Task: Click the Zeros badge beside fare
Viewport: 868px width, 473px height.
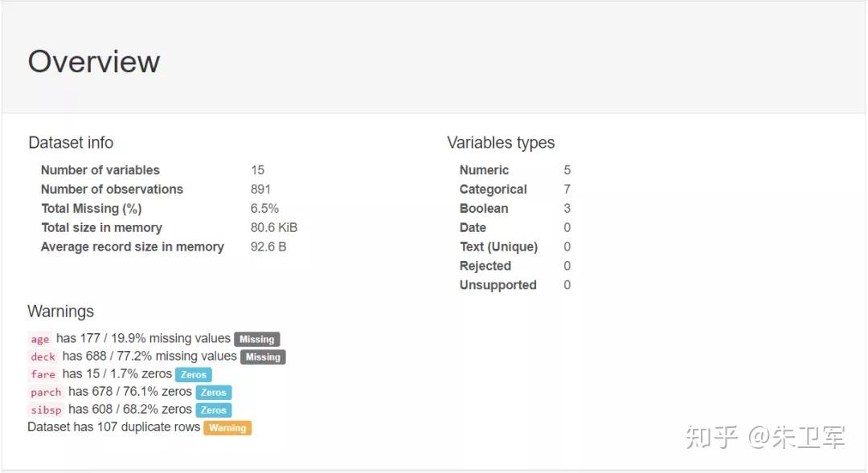Action: pyautogui.click(x=194, y=374)
